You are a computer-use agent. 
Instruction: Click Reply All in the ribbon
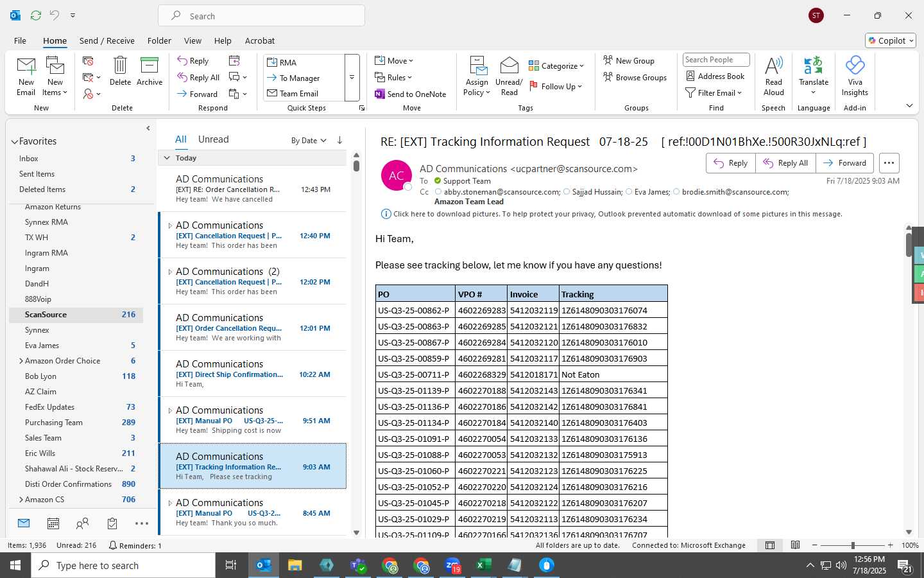tap(199, 77)
